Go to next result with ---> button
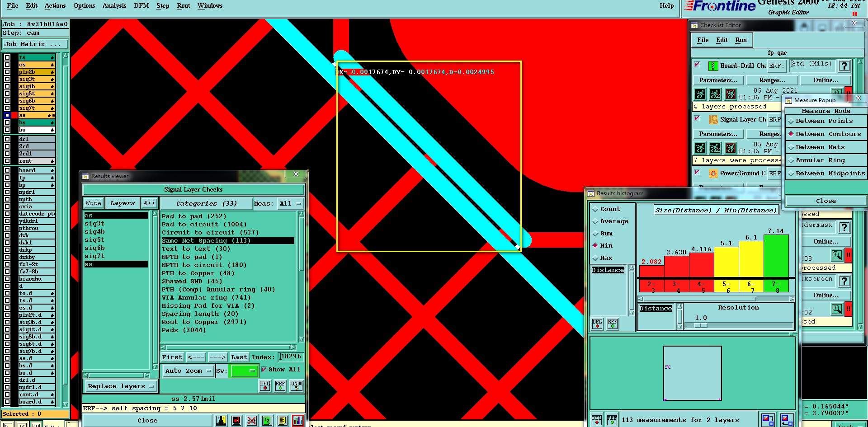This screenshot has height=427, width=868. click(x=217, y=357)
